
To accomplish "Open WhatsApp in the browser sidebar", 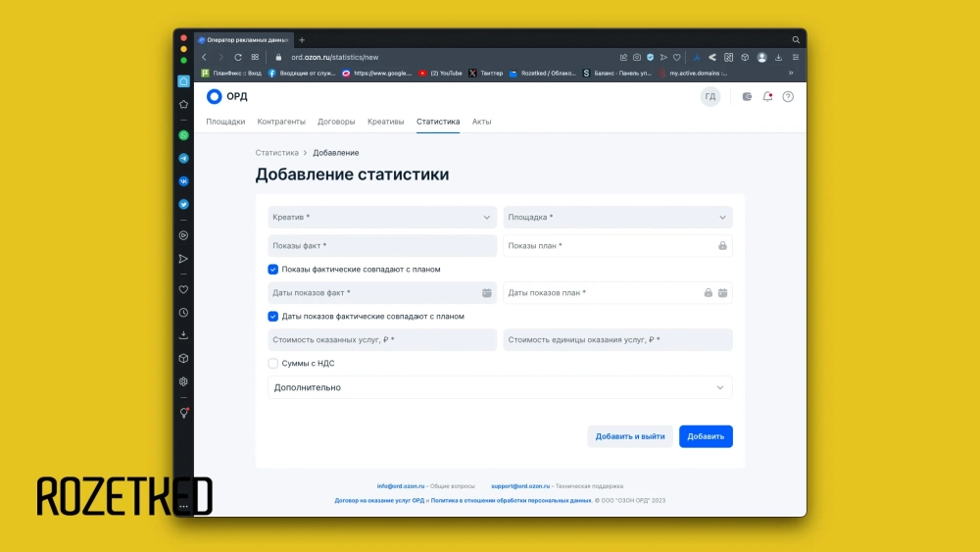I will [183, 135].
